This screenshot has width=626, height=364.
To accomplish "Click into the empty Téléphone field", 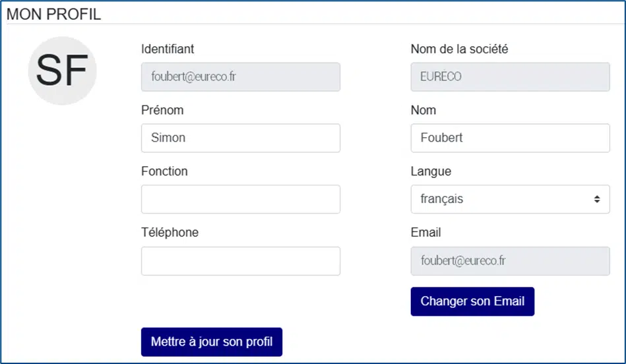I will [241, 261].
